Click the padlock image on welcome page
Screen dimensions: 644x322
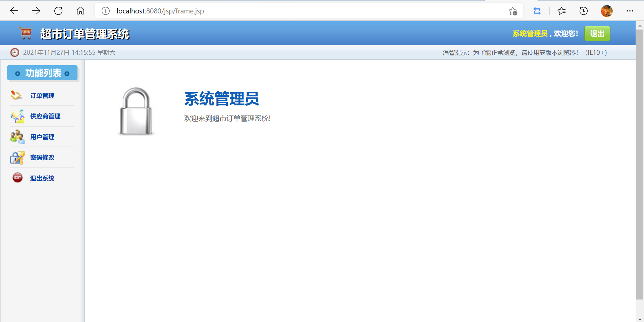[x=136, y=111]
